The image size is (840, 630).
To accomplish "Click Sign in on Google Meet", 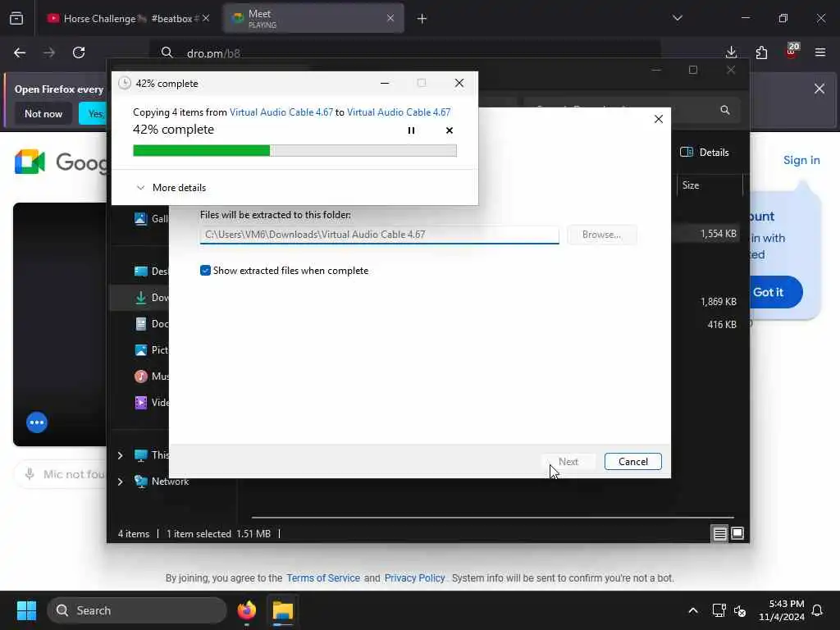I will pyautogui.click(x=801, y=160).
